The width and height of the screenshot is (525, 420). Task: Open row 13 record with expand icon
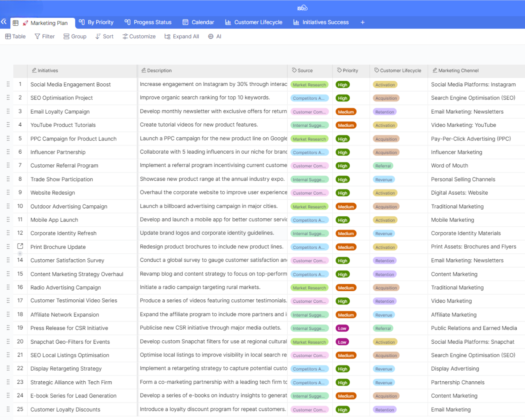coord(20,246)
